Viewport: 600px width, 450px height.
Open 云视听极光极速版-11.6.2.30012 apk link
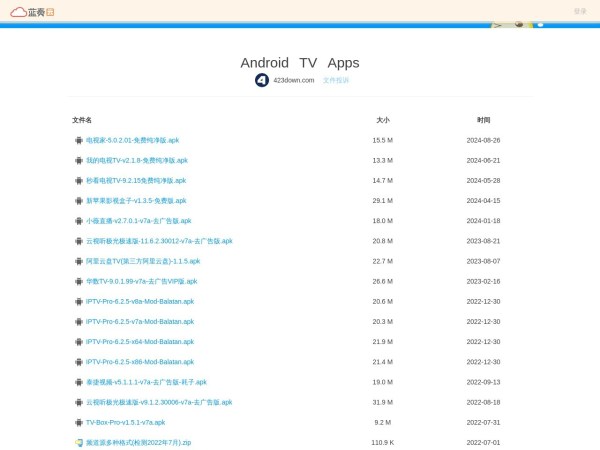(159, 241)
